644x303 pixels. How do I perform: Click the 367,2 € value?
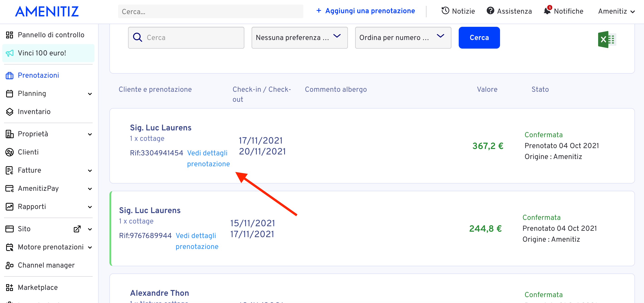click(488, 146)
